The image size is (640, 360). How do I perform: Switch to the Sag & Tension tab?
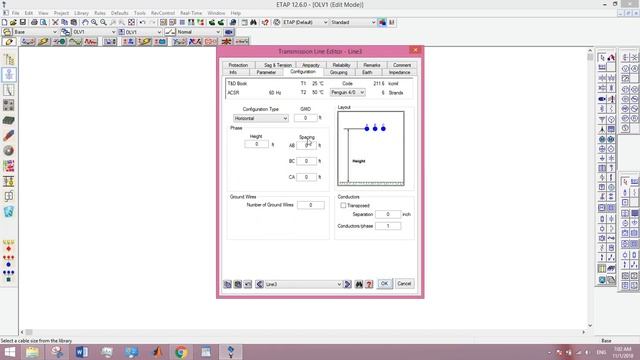(x=278, y=65)
